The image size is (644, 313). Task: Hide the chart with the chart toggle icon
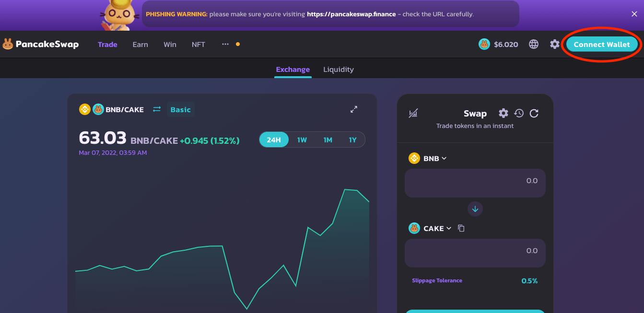coord(413,113)
